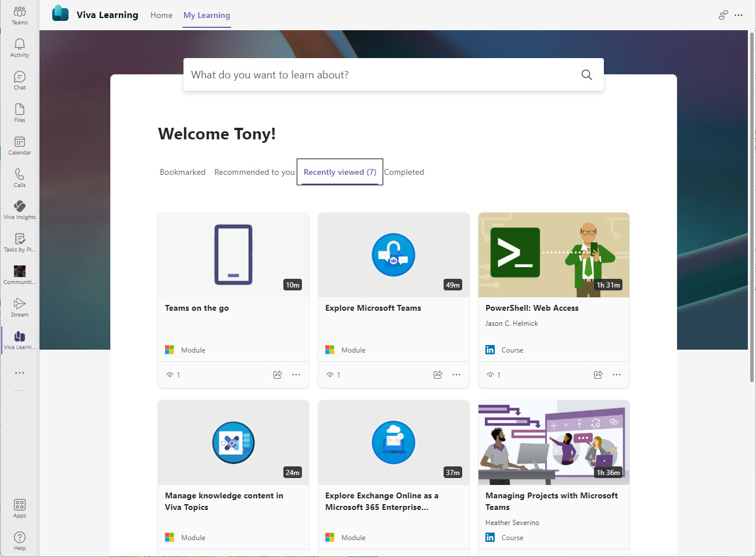
Task: Expand more apps ellipsis in sidebar
Action: pos(20,373)
